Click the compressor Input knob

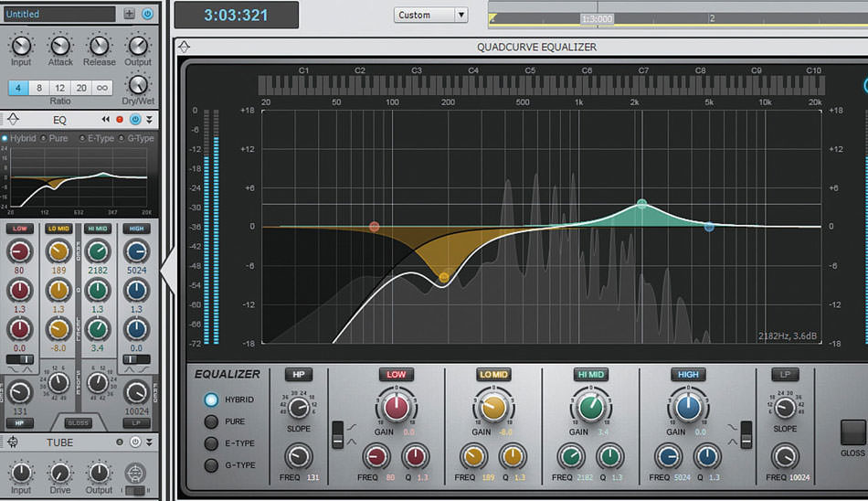coord(21,46)
